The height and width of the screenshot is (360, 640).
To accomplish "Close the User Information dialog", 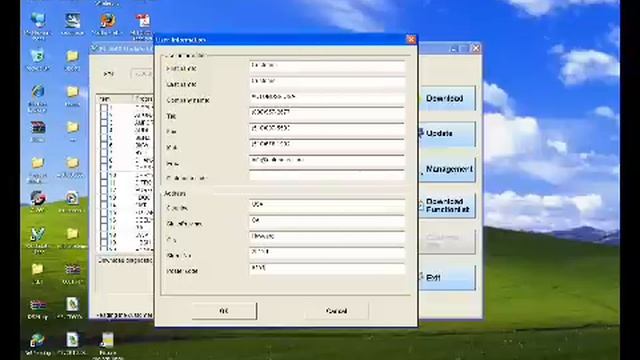I will [411, 40].
